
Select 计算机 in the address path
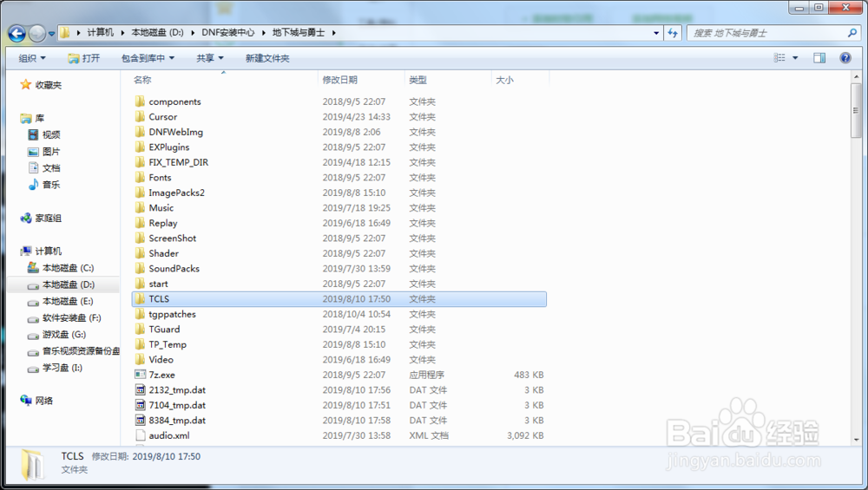[x=100, y=33]
